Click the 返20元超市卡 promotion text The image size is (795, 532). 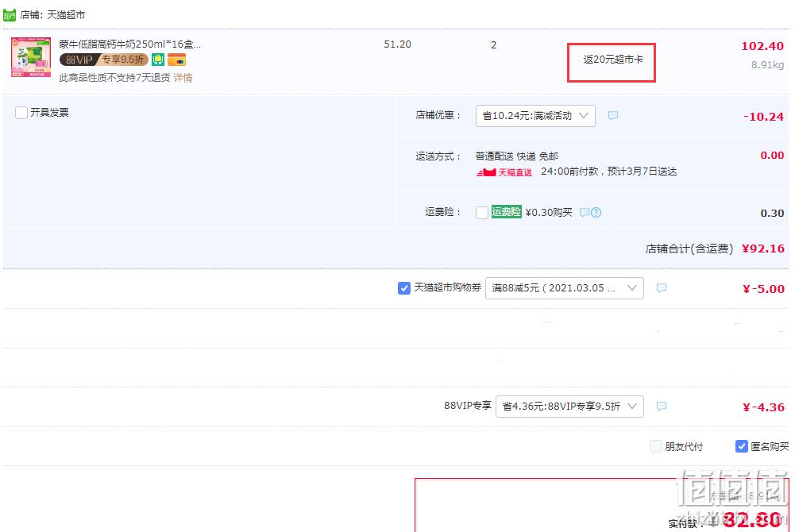pyautogui.click(x=613, y=60)
